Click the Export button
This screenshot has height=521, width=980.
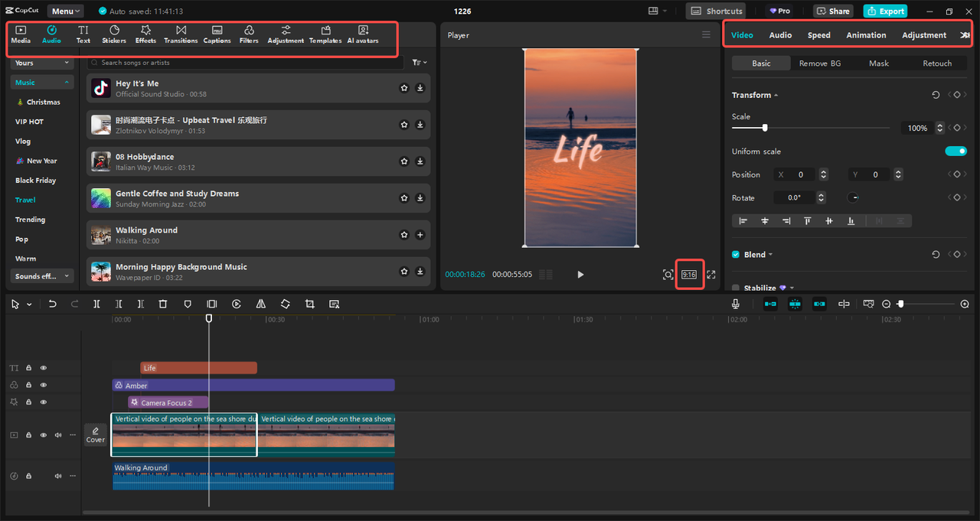pyautogui.click(x=885, y=11)
